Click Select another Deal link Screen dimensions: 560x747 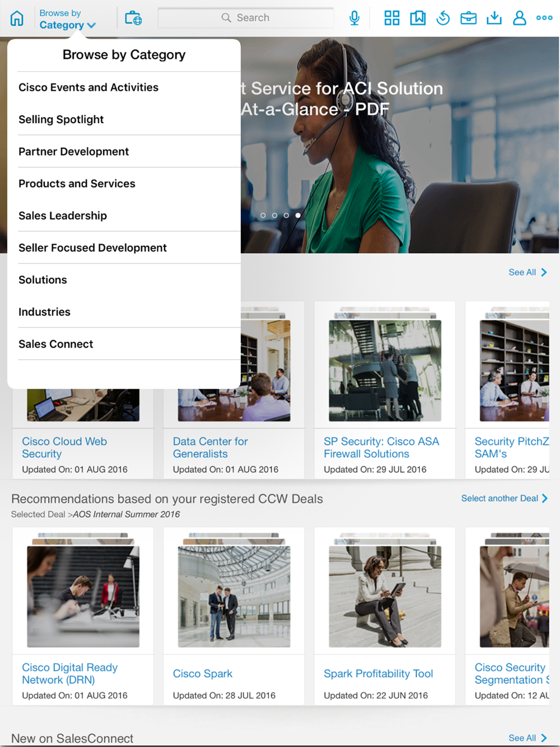505,498
